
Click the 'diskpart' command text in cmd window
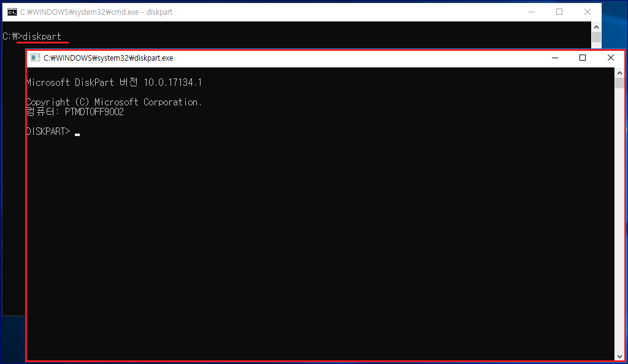click(42, 36)
